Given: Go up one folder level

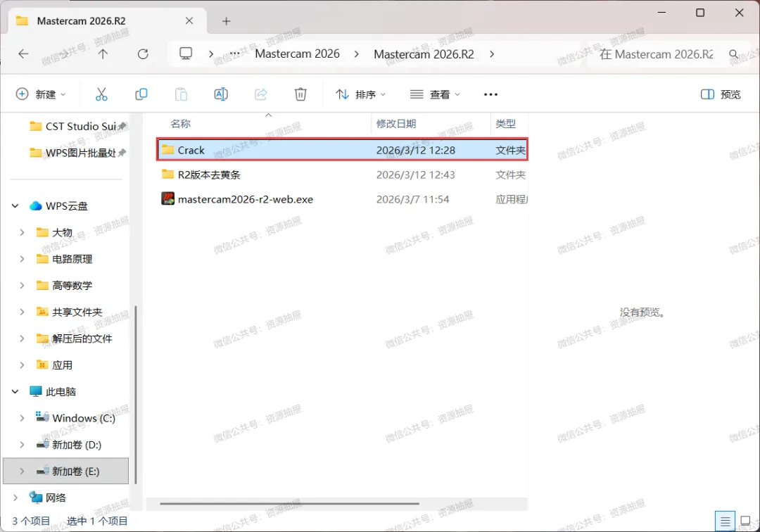Looking at the screenshot, I should pyautogui.click(x=103, y=53).
